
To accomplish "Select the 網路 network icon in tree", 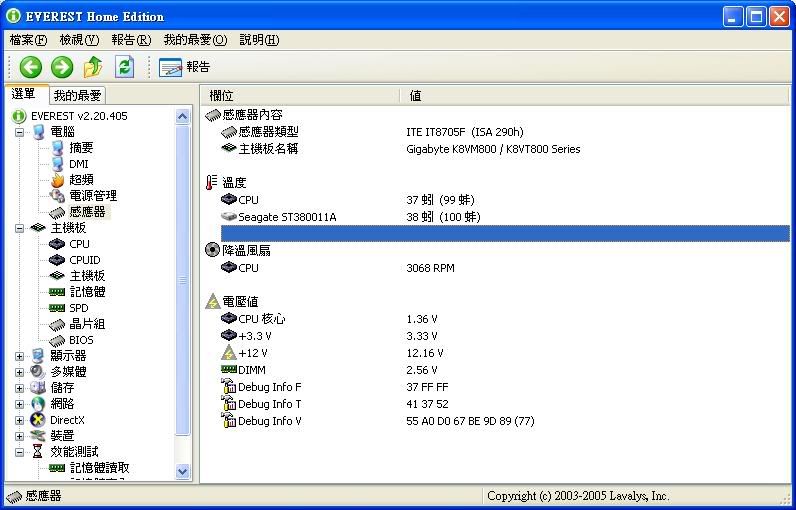I will coord(38,404).
